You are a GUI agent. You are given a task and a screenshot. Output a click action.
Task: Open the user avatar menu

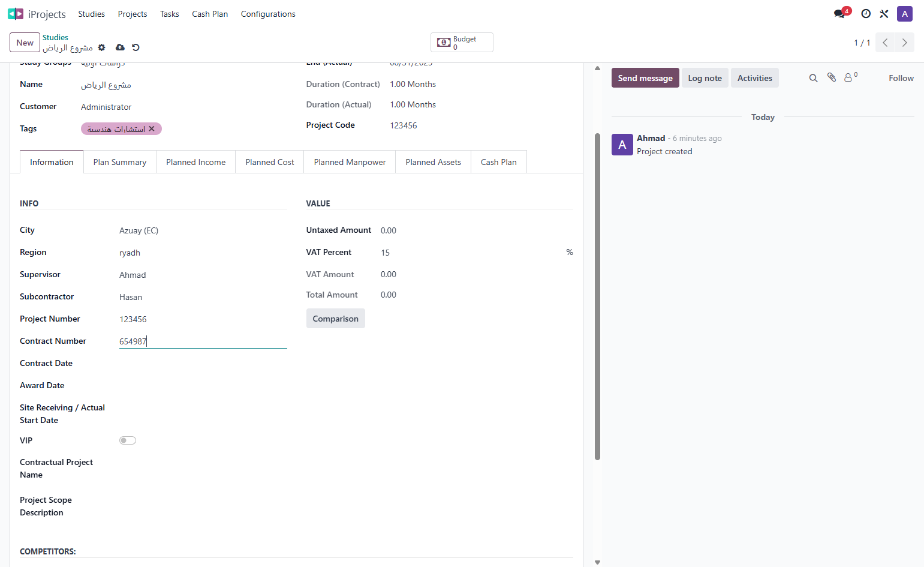(x=905, y=14)
